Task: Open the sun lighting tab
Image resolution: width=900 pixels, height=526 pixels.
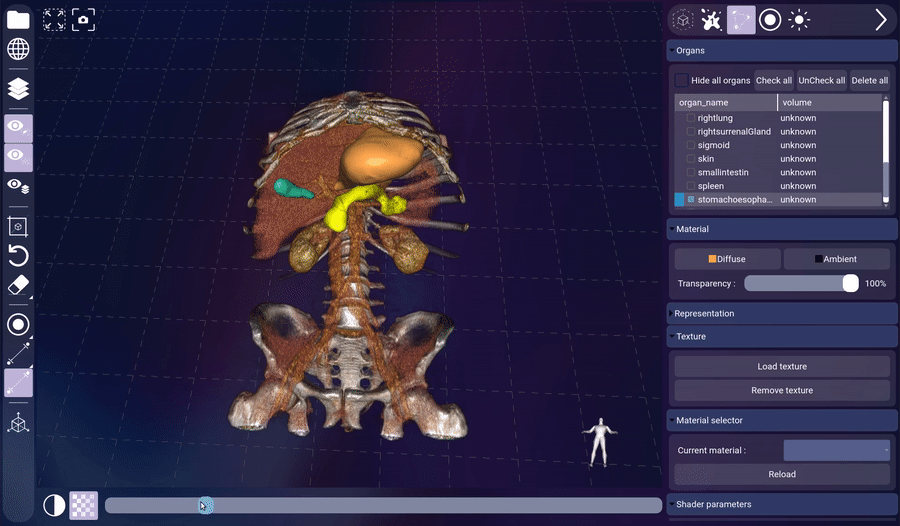Action: click(799, 20)
